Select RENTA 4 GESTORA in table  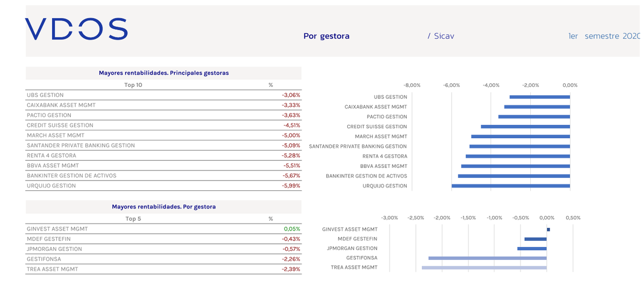pos(50,155)
